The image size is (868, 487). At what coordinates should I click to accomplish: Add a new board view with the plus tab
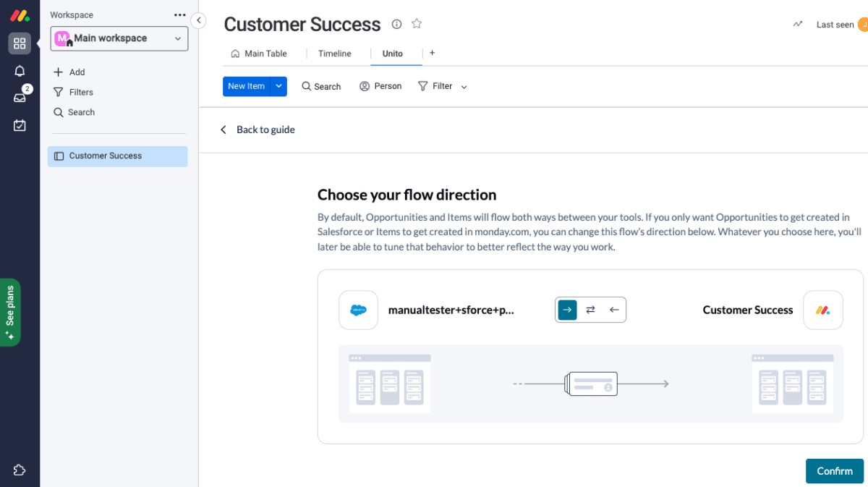click(432, 53)
